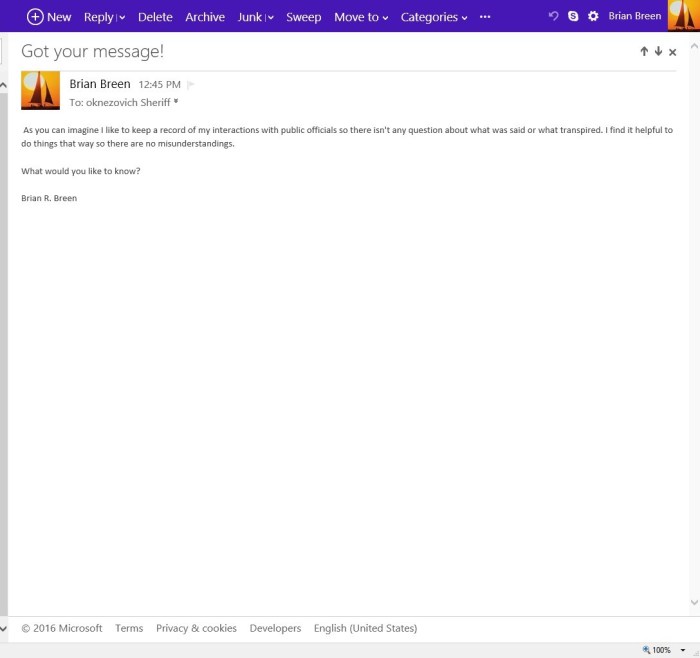Open the Categories dropdown
This screenshot has width=700, height=658.
pyautogui.click(x=434, y=17)
